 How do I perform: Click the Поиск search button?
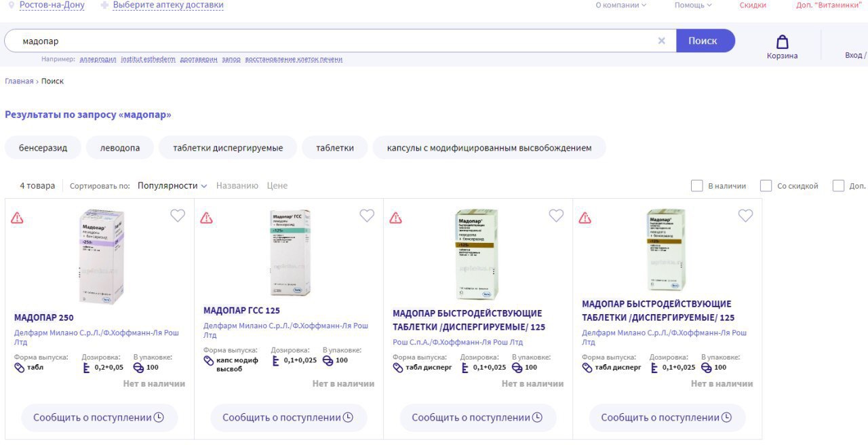(705, 41)
